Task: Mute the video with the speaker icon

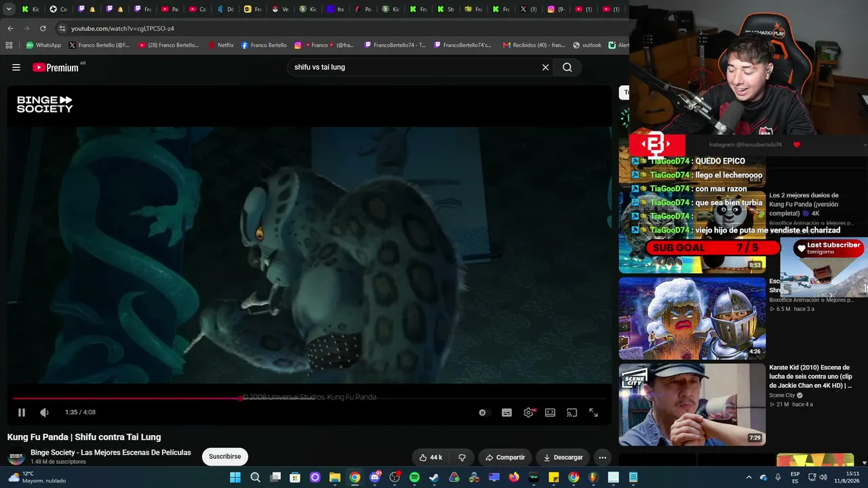Action: coord(44,412)
